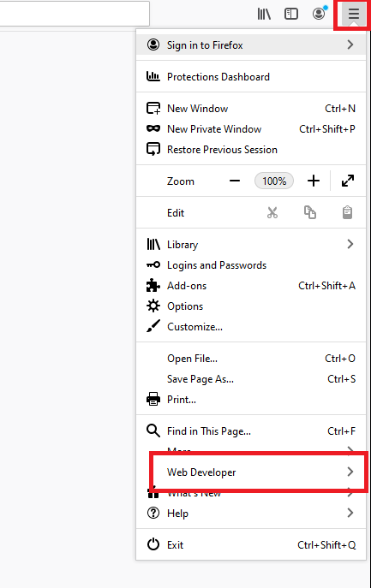The height and width of the screenshot is (588, 371).
Task: Zoom in with the plus button
Action: pos(314,181)
